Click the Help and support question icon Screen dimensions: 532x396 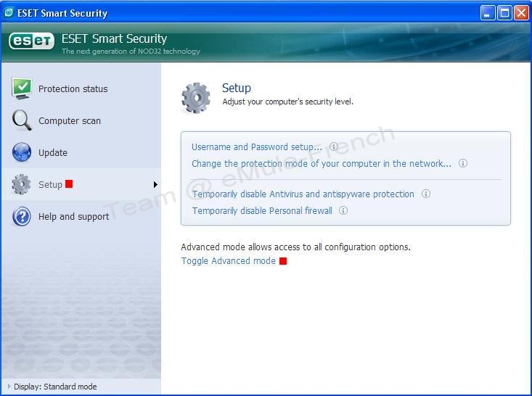[22, 216]
